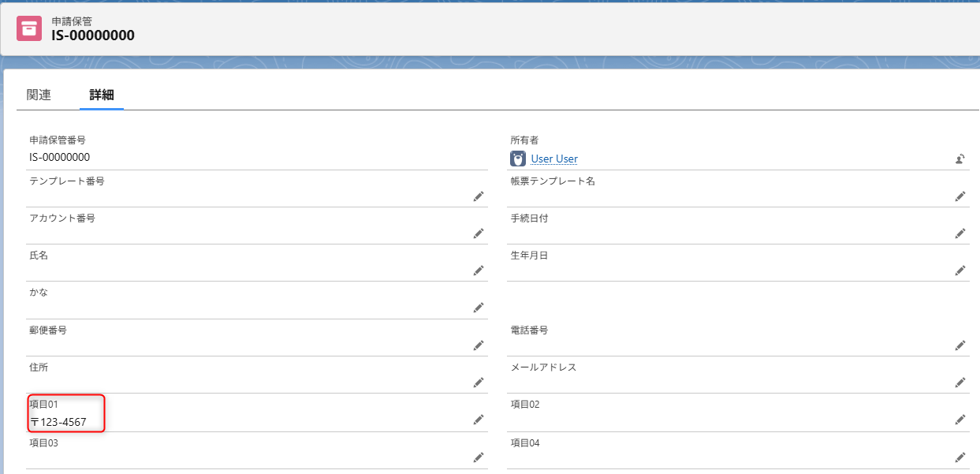Edit the アカウント番号 field pencil icon

[x=478, y=233]
